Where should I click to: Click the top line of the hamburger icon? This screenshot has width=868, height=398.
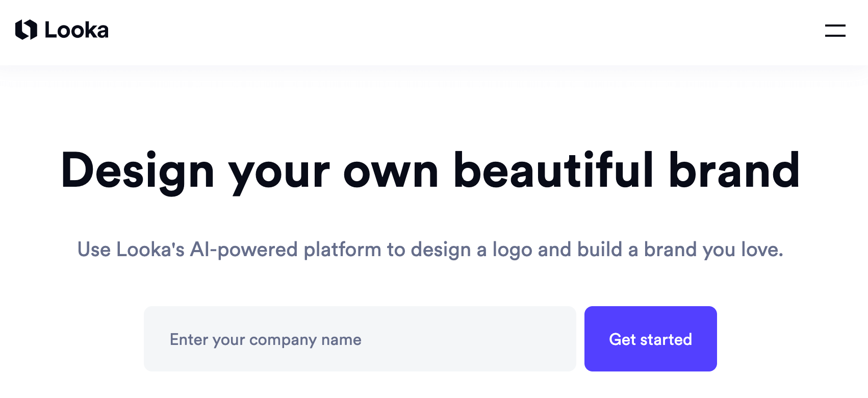(x=835, y=25)
